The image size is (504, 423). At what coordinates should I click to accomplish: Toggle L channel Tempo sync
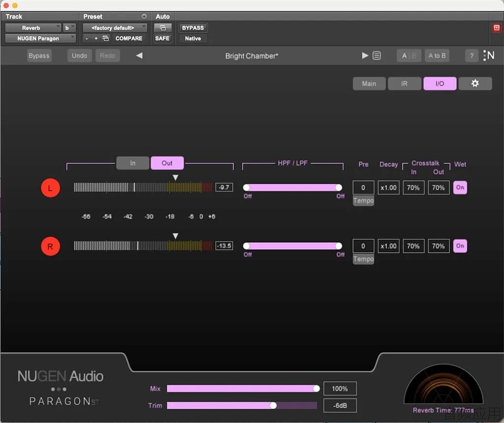coord(364,201)
